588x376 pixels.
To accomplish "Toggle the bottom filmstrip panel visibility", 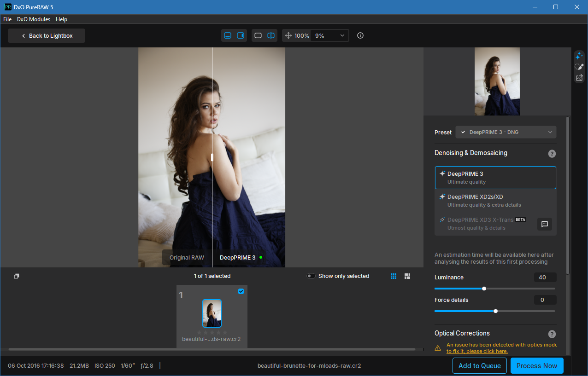I will coord(228,35).
